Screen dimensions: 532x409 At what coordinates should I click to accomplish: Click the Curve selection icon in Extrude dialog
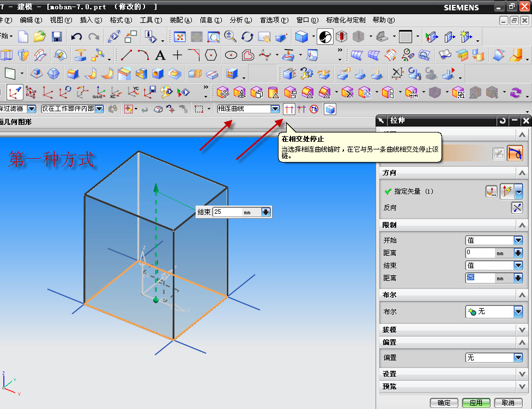[x=515, y=153]
